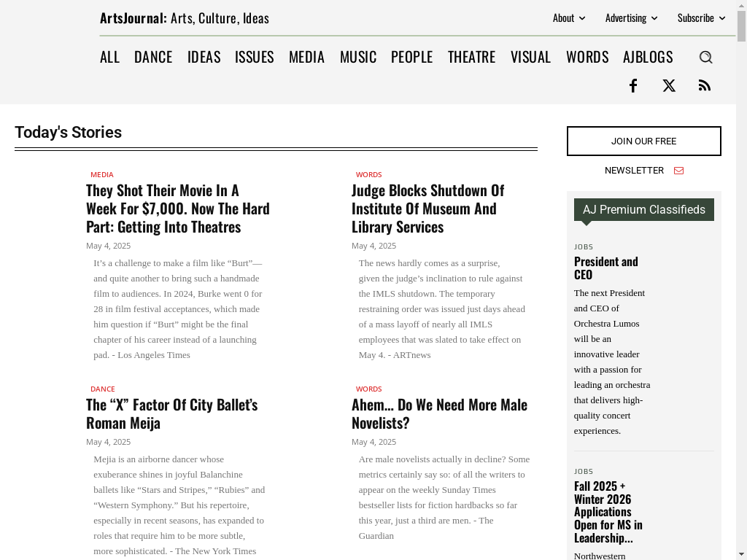Select ISSUES in the main navigation
The image size is (747, 560).
[x=255, y=57]
